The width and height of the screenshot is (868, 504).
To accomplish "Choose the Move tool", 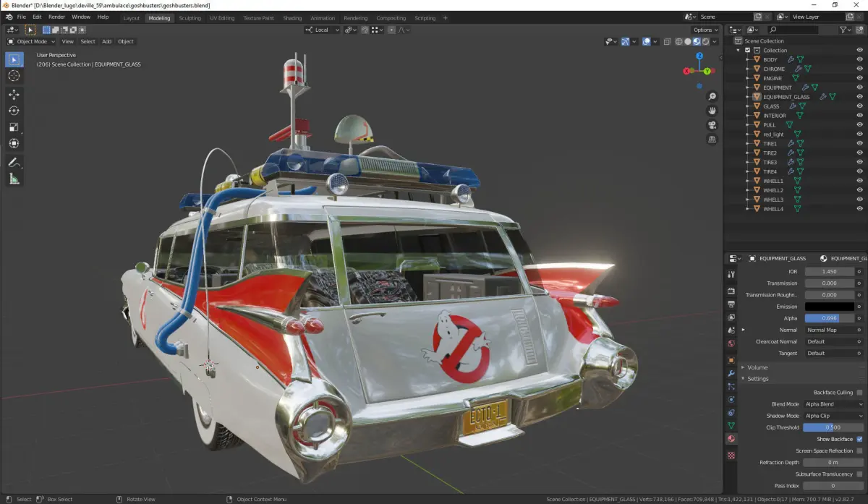I will pyautogui.click(x=14, y=95).
